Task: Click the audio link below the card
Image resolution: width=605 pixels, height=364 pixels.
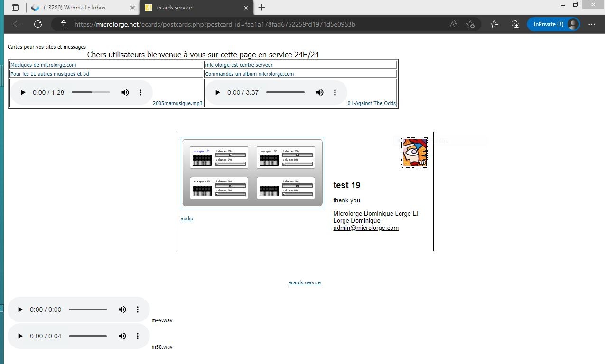Action: click(187, 218)
